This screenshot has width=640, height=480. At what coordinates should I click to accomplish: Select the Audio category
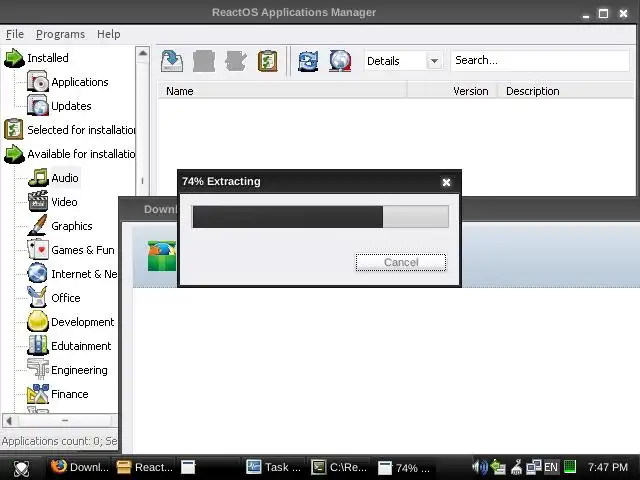tap(65, 178)
